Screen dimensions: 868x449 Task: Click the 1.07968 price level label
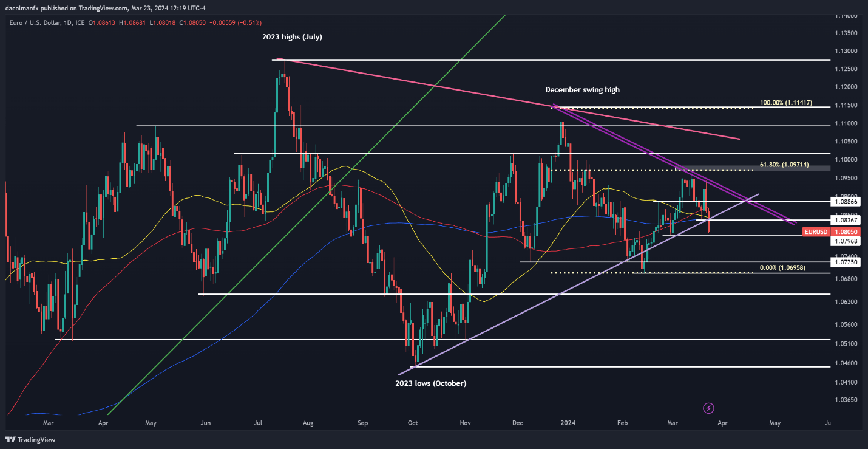point(844,241)
